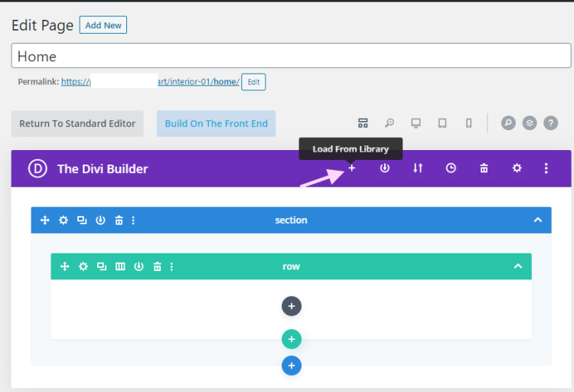Viewport: 574px width, 392px height.
Task: Open Divi Builder page settings gear
Action: tap(517, 168)
